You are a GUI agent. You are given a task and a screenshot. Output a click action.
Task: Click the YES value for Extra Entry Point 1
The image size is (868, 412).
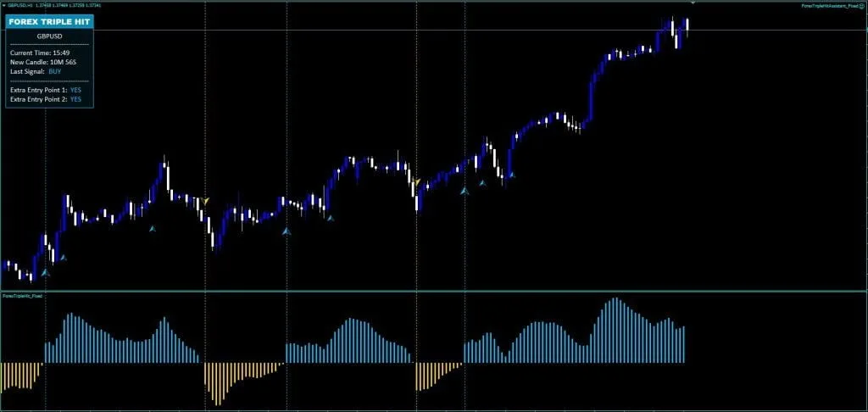(x=75, y=90)
